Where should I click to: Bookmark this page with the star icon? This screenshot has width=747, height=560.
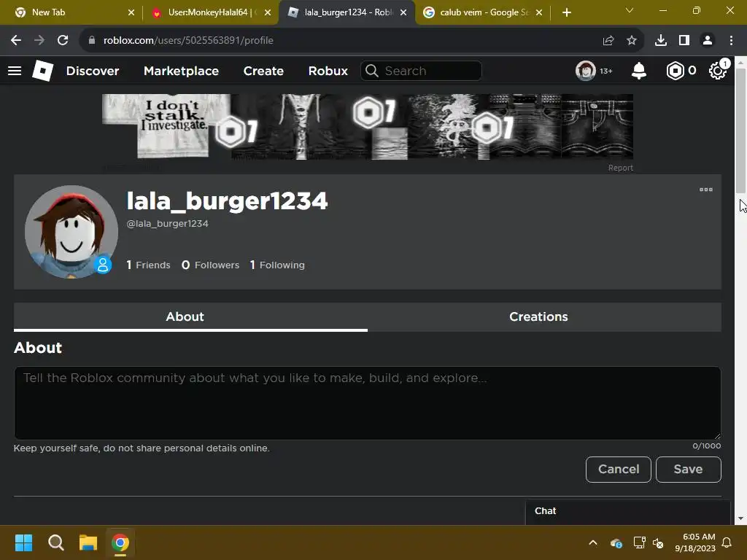tap(632, 41)
